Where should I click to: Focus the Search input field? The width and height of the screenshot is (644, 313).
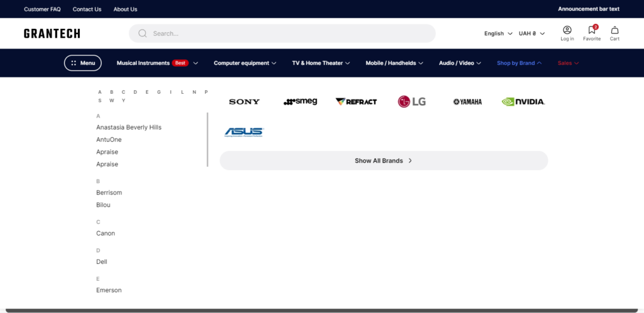[x=282, y=33]
